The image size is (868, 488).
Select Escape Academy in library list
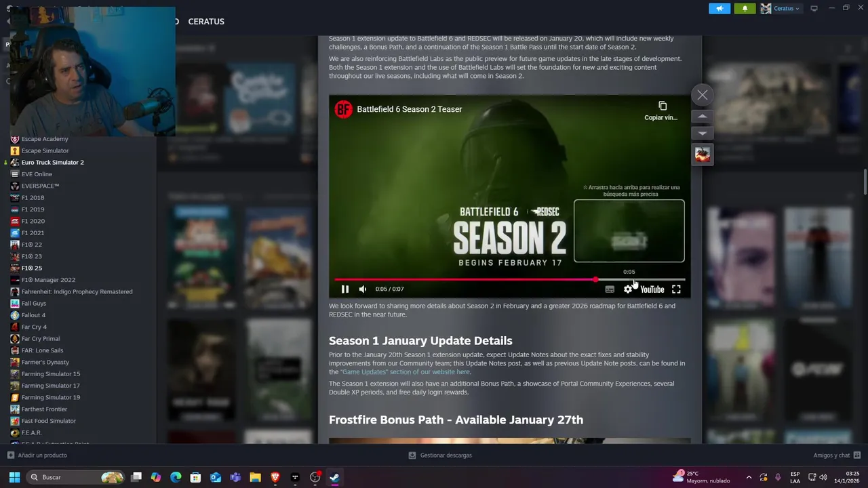click(45, 139)
